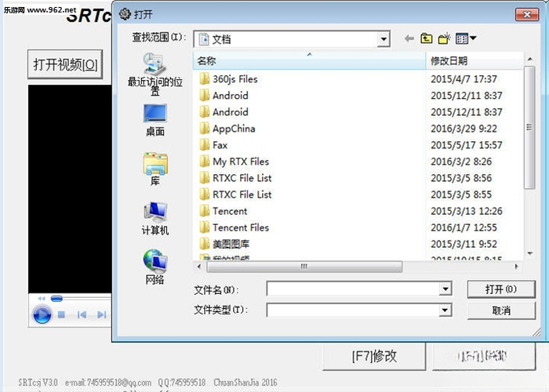Click the date 2015/5/17 15:57 cell

467,145
